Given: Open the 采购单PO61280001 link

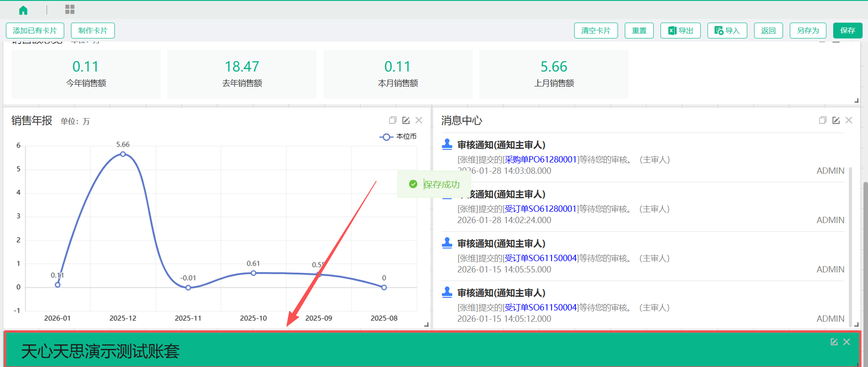Looking at the screenshot, I should 541,159.
